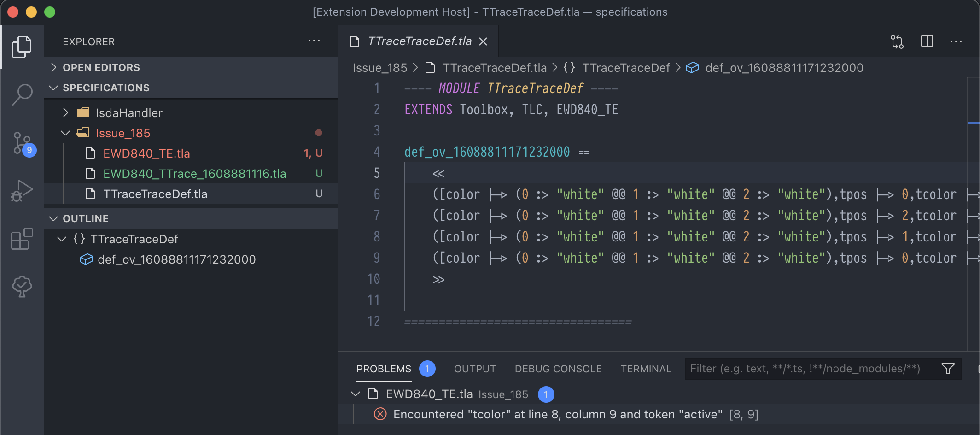Image resolution: width=980 pixels, height=435 pixels.
Task: Click the error icon beside the tcolor message
Action: 379,414
